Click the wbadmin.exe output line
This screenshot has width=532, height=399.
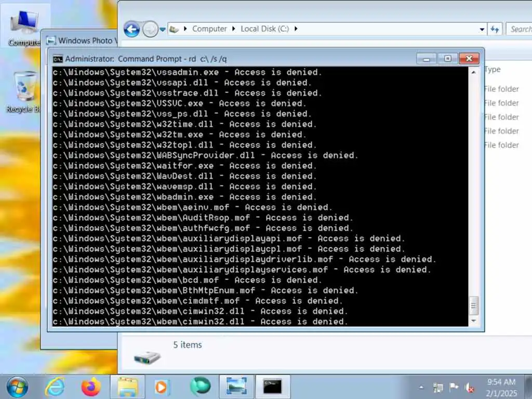click(x=184, y=197)
